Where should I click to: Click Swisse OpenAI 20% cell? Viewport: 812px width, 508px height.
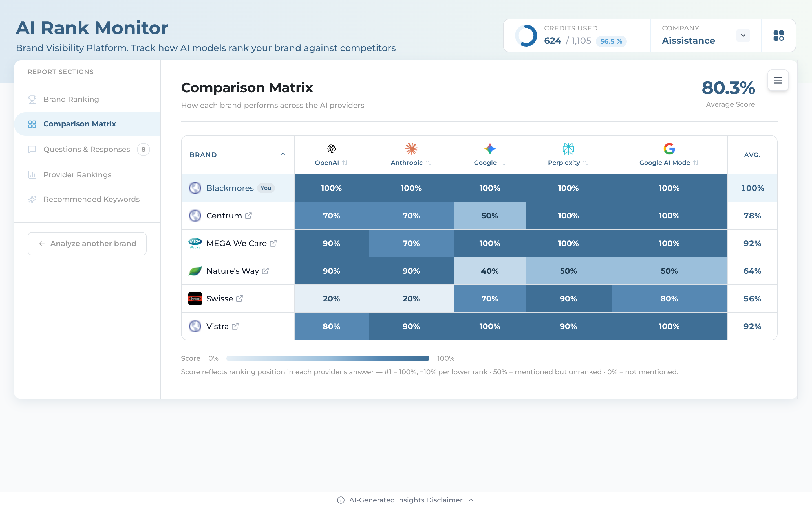point(331,299)
